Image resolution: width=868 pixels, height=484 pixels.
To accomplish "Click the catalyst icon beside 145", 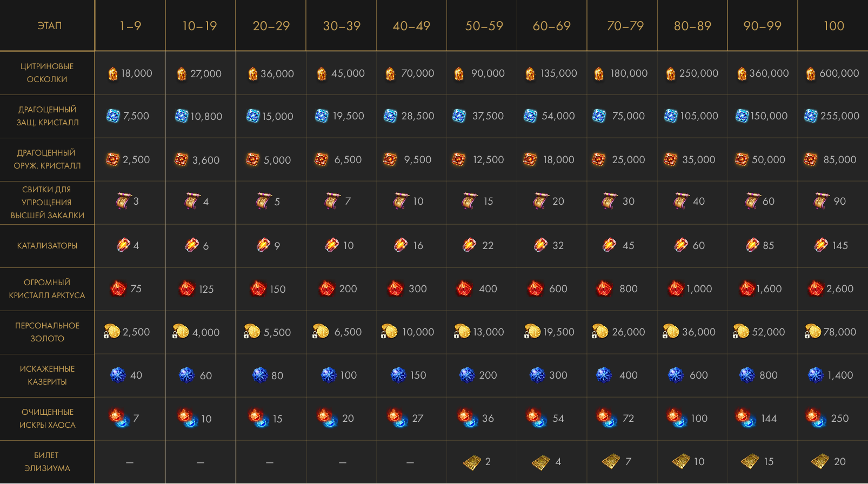I will click(x=821, y=245).
